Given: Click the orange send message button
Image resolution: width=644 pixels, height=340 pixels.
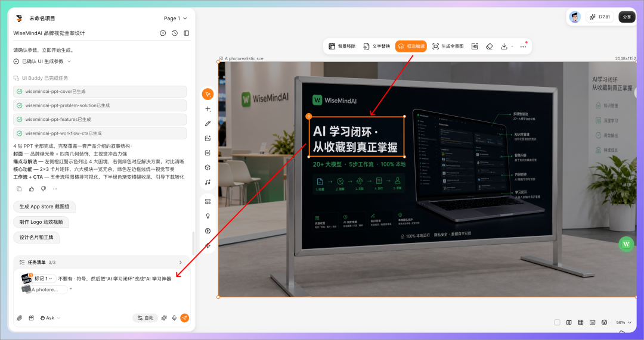Looking at the screenshot, I should pos(184,318).
